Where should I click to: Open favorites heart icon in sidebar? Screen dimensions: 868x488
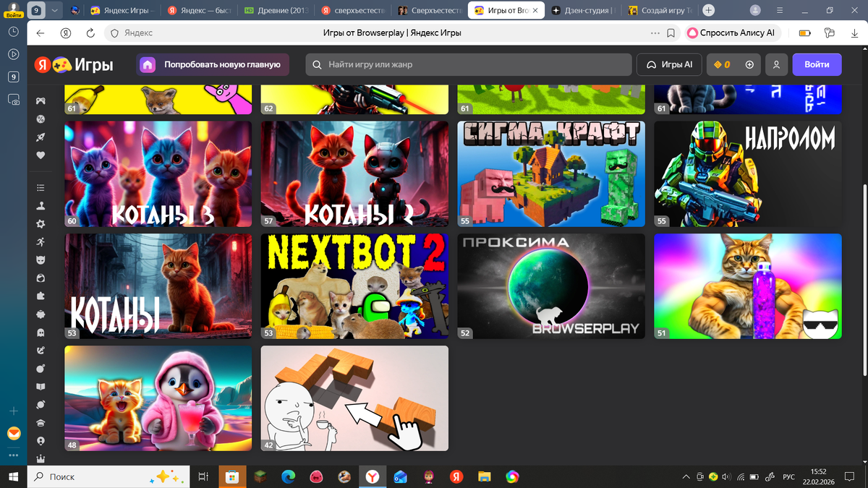coord(41,155)
